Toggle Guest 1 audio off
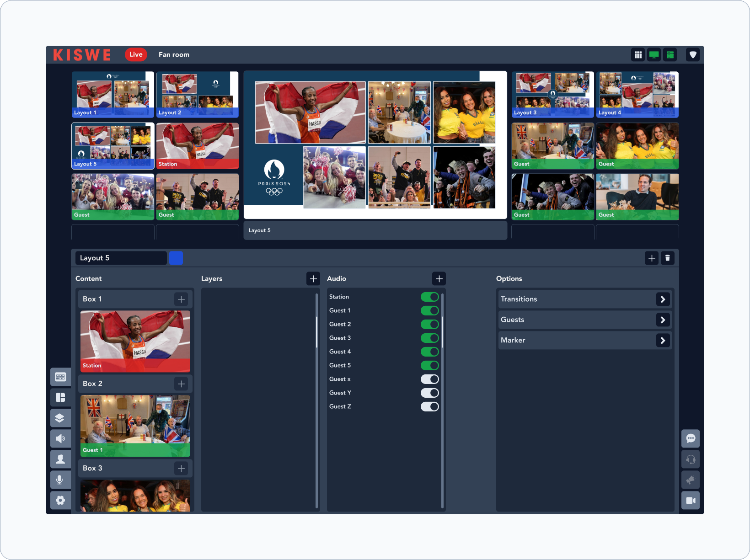Viewport: 750px width, 560px height. [430, 311]
